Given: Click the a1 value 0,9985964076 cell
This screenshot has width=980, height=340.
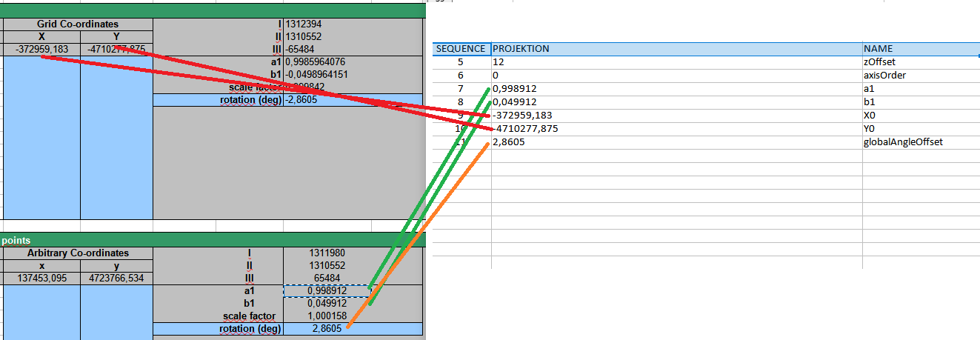Looking at the screenshot, I should click(316, 62).
